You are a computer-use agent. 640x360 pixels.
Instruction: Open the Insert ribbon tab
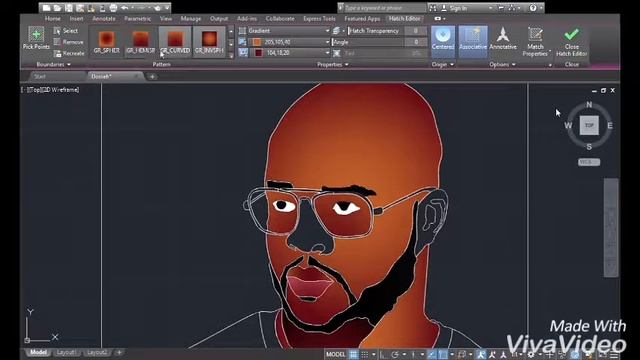[76, 19]
